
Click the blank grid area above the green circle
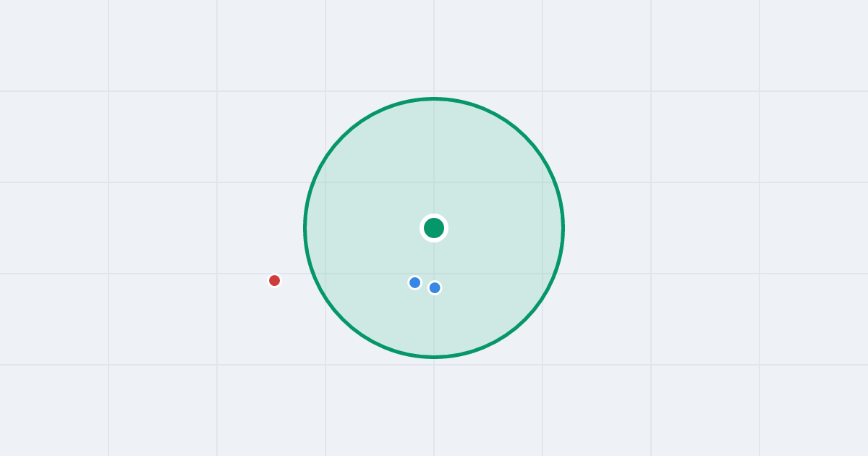(434, 47)
